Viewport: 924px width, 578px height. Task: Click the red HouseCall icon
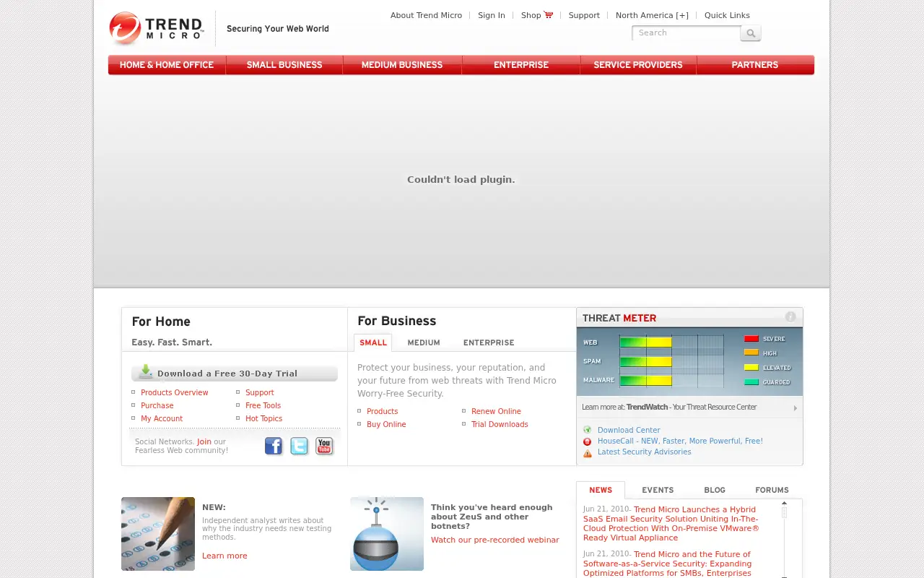[588, 441]
